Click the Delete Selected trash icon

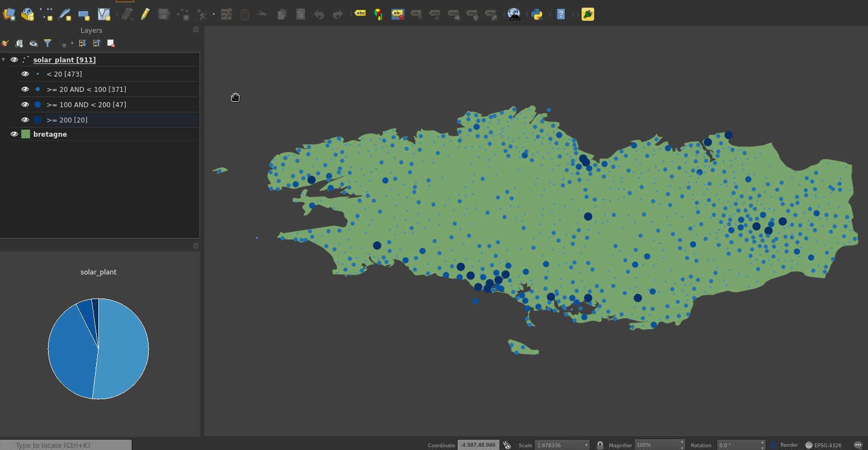[x=245, y=14]
